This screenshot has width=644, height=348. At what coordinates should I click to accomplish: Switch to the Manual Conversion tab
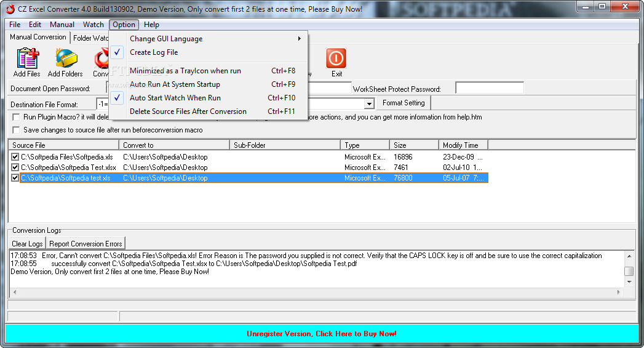point(38,37)
